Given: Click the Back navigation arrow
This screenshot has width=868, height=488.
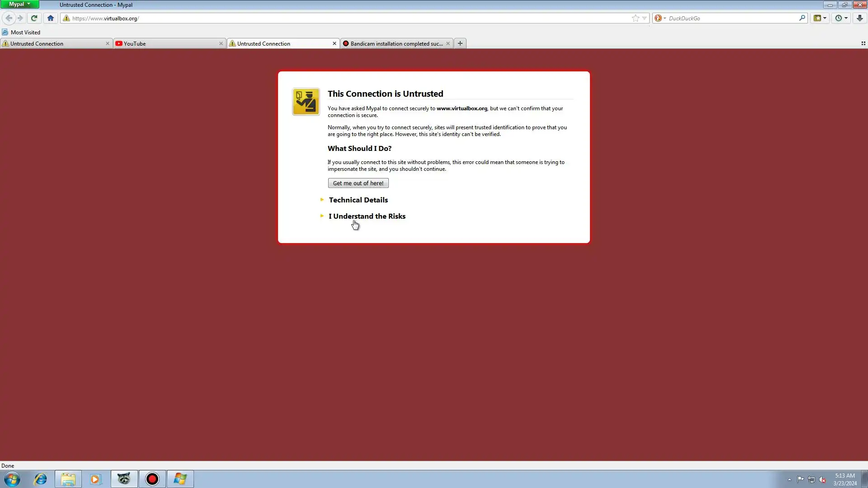Looking at the screenshot, I should click(9, 18).
